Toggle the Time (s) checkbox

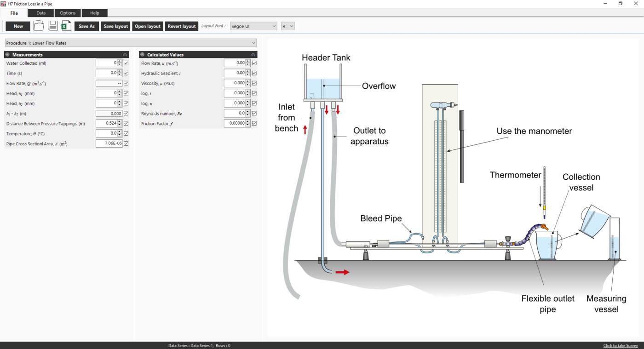(126, 73)
